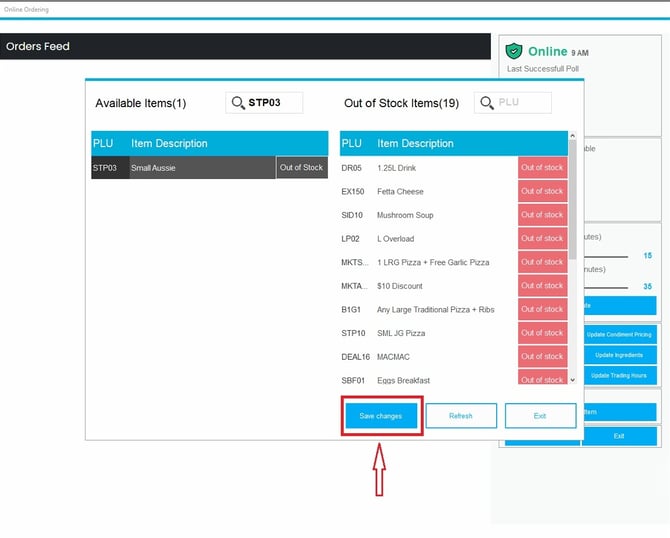Image resolution: width=670 pixels, height=538 pixels.
Task: Select the DR05 PLU cell
Action: [x=351, y=168]
